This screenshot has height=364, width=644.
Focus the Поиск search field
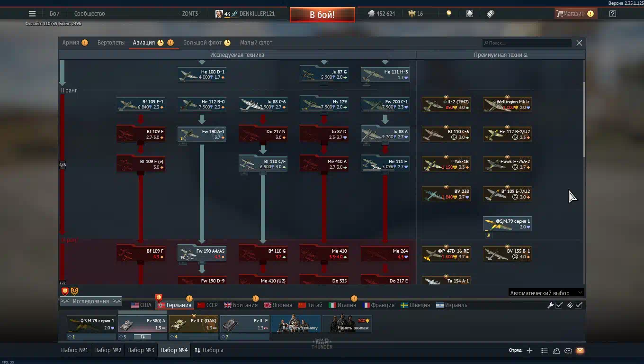527,43
